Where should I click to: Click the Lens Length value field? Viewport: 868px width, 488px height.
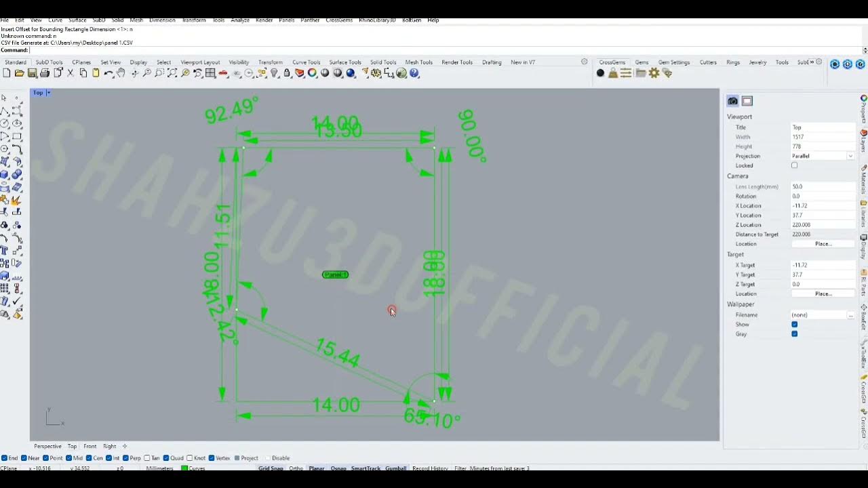tap(823, 186)
